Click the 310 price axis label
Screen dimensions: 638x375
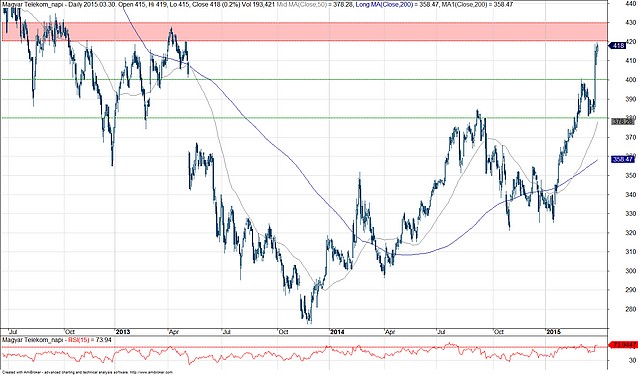click(630, 252)
